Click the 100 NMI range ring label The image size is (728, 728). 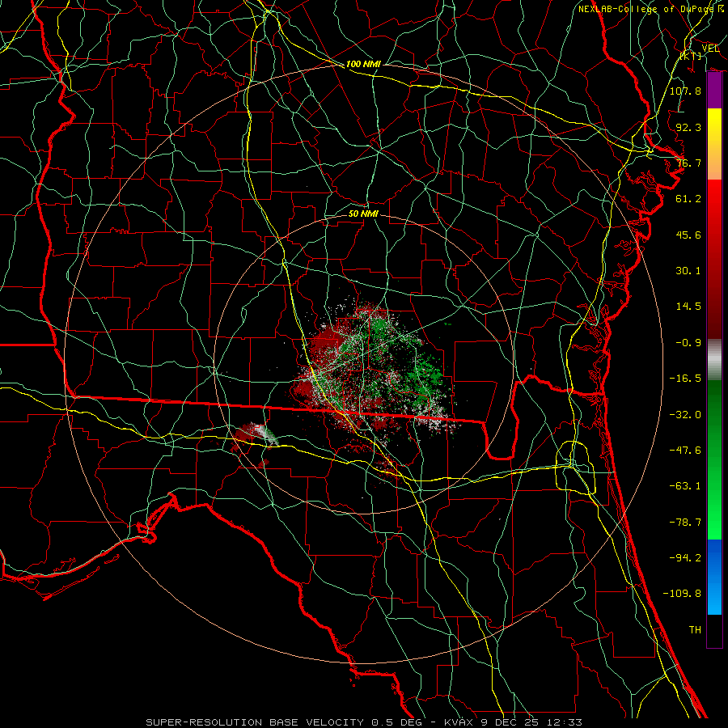coord(363,64)
